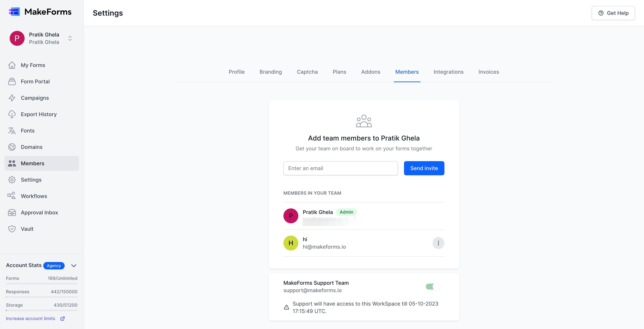Open Form Portal in sidebar
Screen dimensions: 644x329
coord(42,82)
